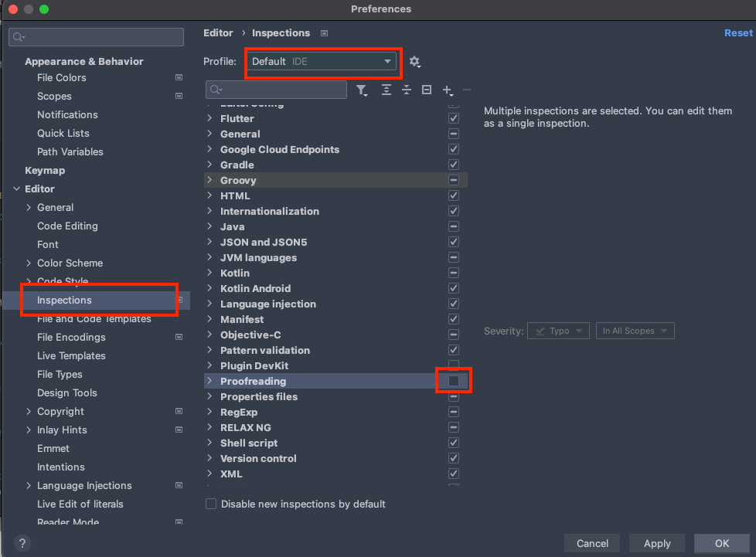
Task: Toggle the Groovy inspections checkbox
Action: [454, 180]
